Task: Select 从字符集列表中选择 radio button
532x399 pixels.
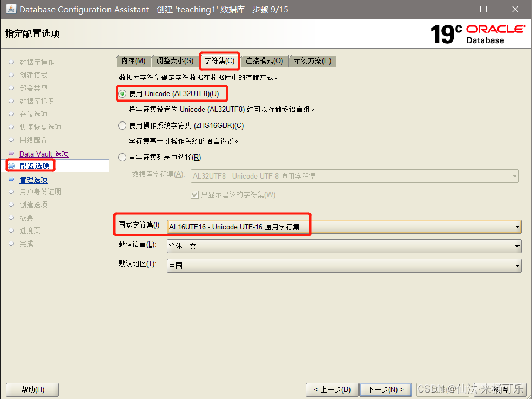Action: (x=123, y=158)
